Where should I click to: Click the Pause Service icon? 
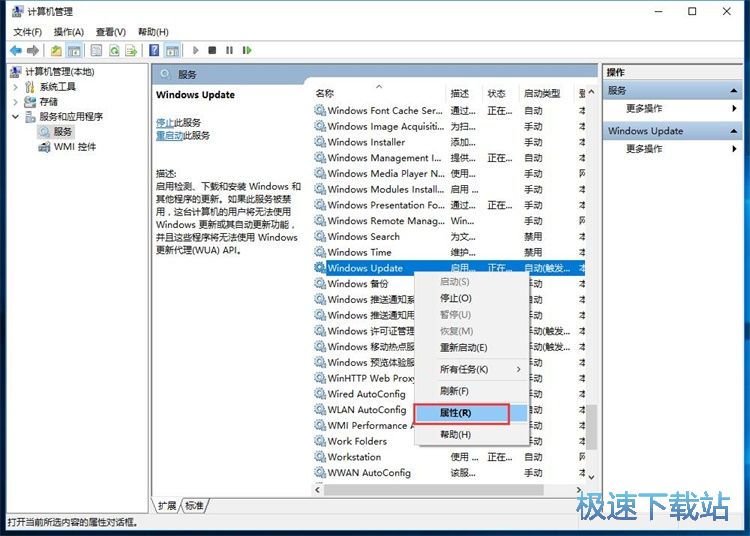click(x=230, y=50)
